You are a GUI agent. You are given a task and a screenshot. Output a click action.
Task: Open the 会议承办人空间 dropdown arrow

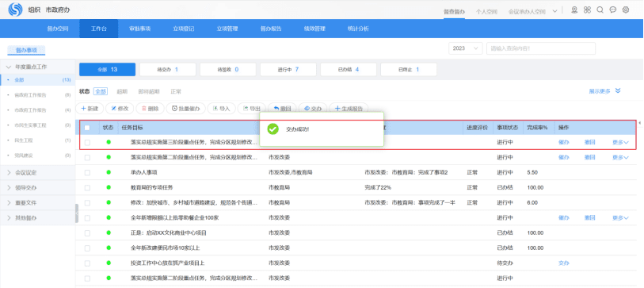554,11
